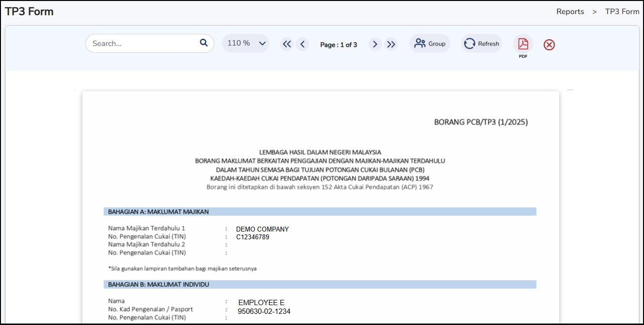
Task: Click the Page : 1 of 3 indicator
Action: pos(338,45)
